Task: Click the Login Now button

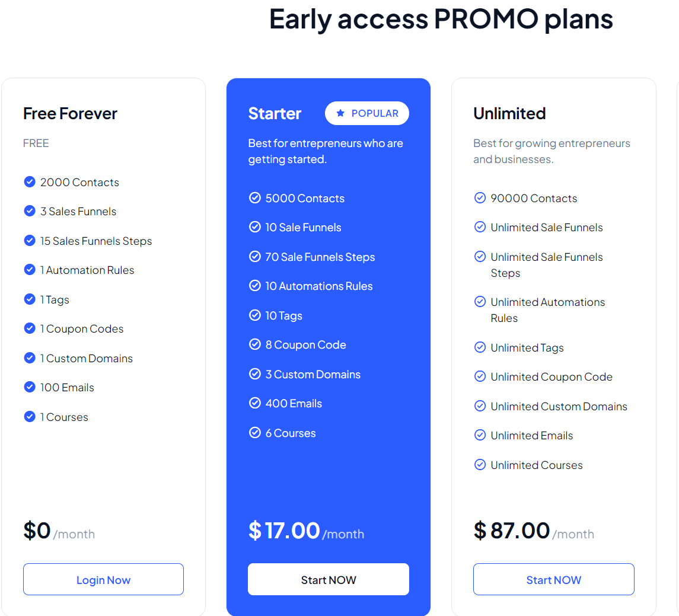Action: [x=104, y=579]
